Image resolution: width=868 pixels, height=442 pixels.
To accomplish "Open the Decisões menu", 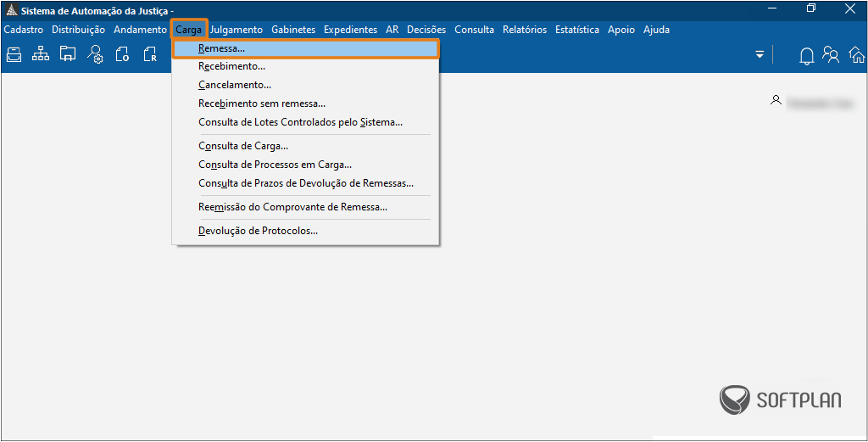I will (426, 30).
